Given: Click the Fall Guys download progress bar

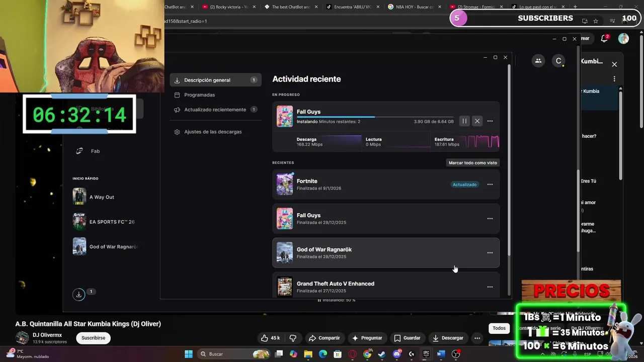Looking at the screenshot, I should 375,117.
